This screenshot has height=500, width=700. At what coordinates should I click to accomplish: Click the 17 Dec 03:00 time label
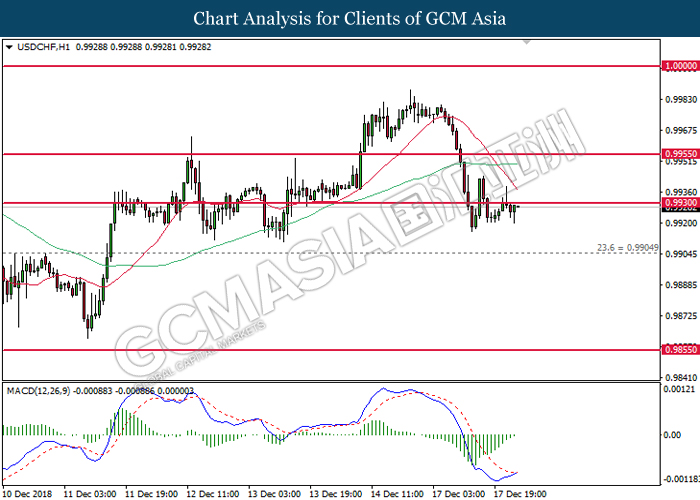(459, 494)
